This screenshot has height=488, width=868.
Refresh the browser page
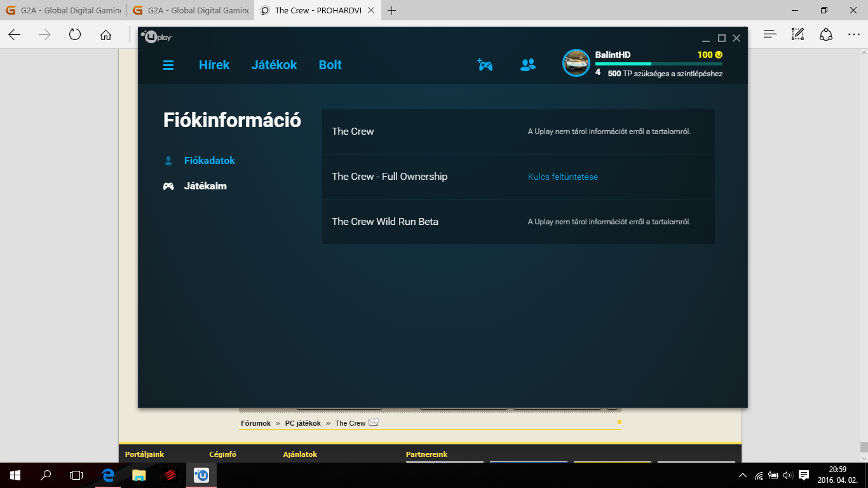tap(75, 35)
